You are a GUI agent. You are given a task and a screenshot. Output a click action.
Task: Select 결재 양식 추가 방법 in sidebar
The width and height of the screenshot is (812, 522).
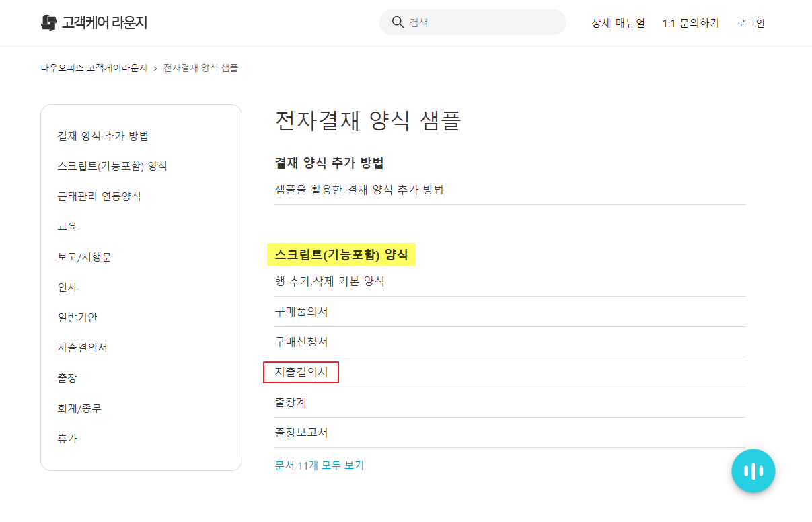click(x=103, y=136)
